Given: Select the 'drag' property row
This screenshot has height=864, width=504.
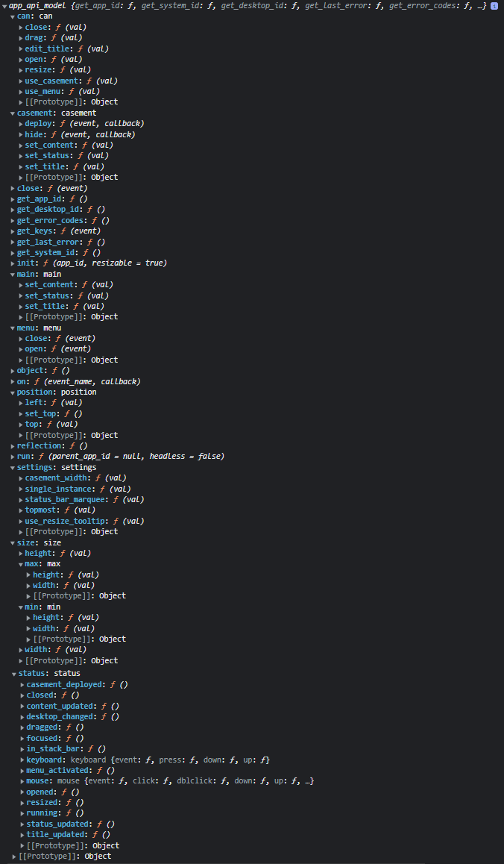Looking at the screenshot, I should click(50, 38).
